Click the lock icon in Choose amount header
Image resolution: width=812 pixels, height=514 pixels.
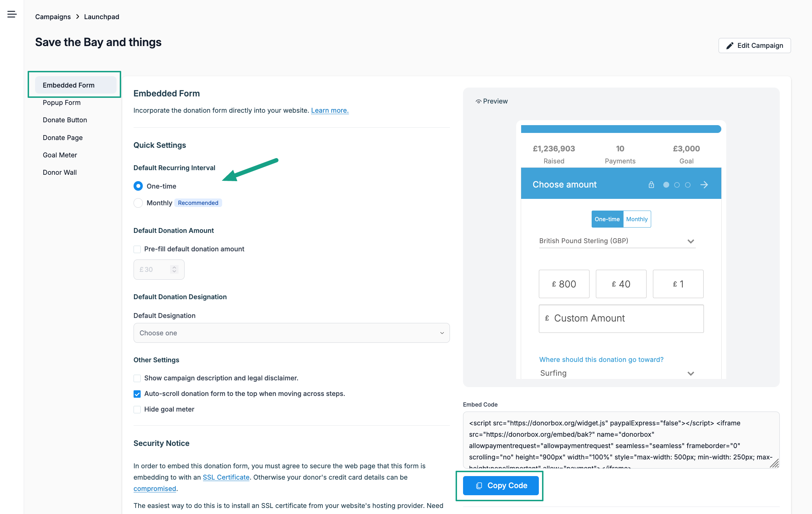coord(651,185)
